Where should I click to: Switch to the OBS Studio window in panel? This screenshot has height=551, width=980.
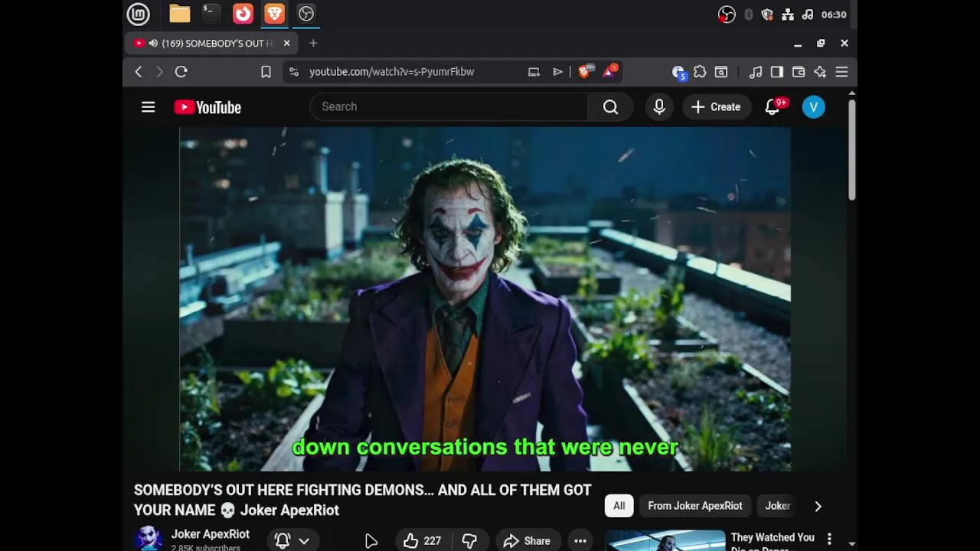pos(306,14)
